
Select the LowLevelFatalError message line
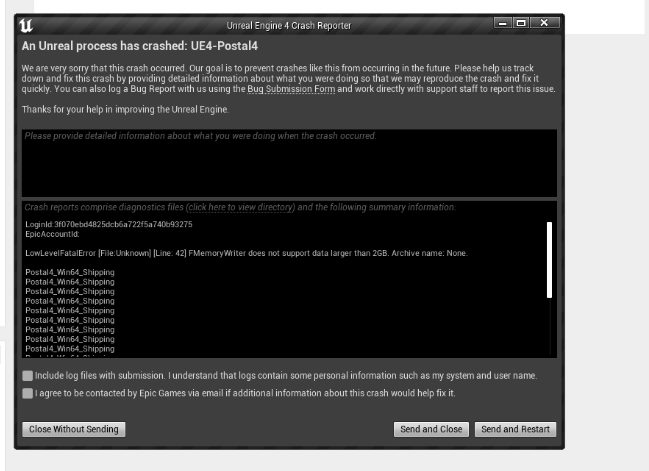246,253
